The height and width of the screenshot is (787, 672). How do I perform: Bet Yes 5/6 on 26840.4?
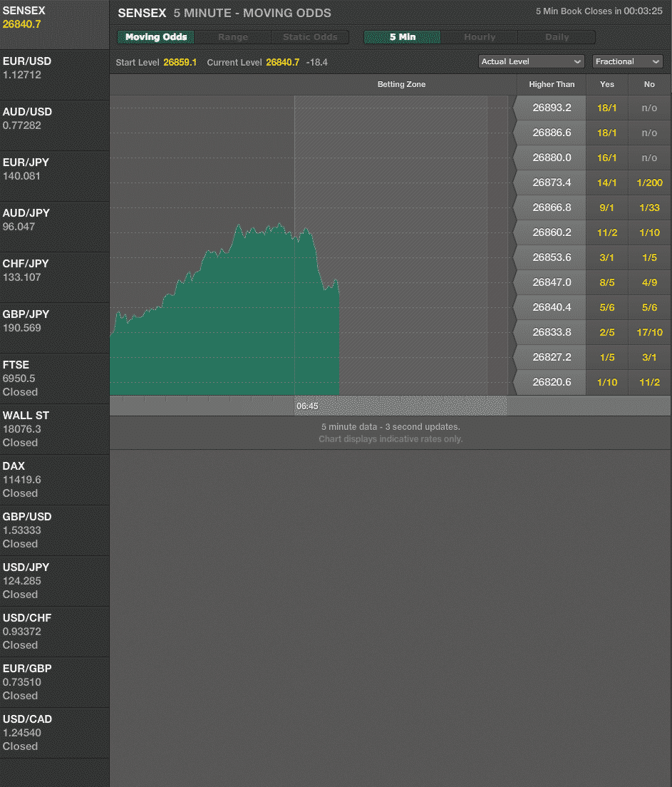pos(606,307)
